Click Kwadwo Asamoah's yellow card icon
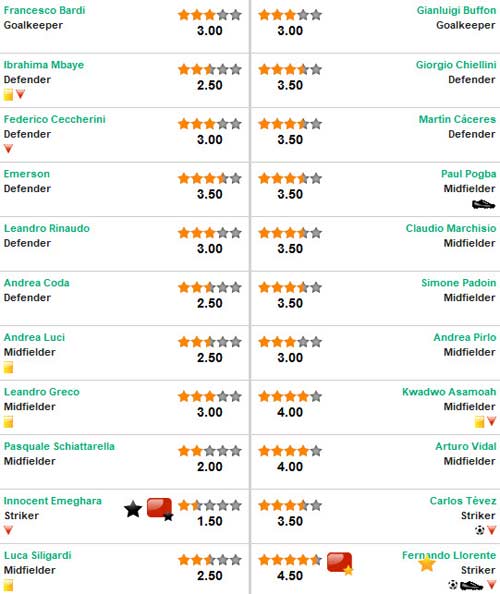Image resolution: width=500 pixels, height=594 pixels. (x=480, y=421)
